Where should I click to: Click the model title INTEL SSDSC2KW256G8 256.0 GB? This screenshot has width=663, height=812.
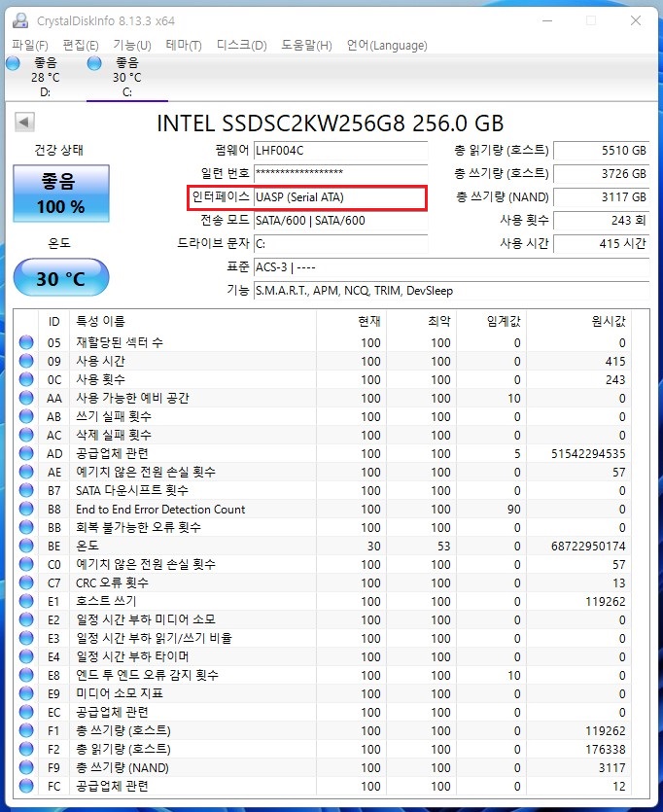tap(331, 124)
